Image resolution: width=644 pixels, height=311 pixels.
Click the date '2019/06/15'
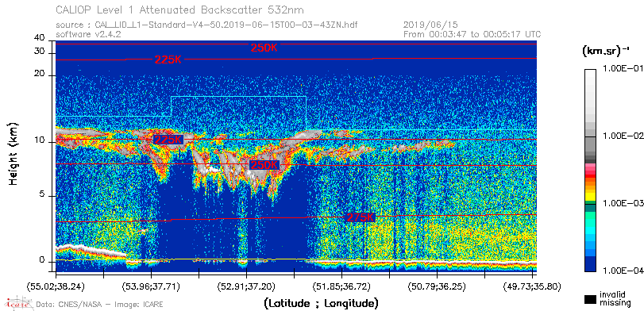click(430, 25)
